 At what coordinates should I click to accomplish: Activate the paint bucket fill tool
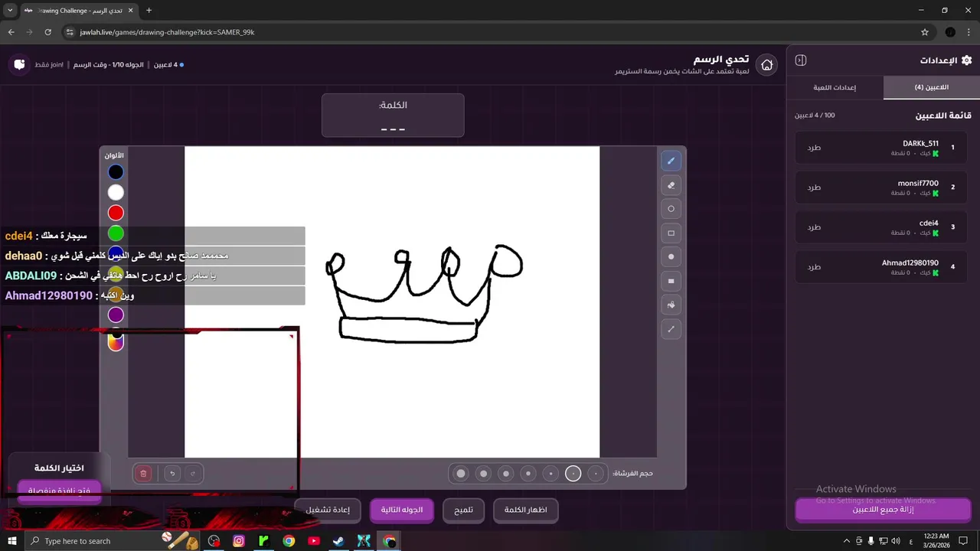[x=671, y=305]
